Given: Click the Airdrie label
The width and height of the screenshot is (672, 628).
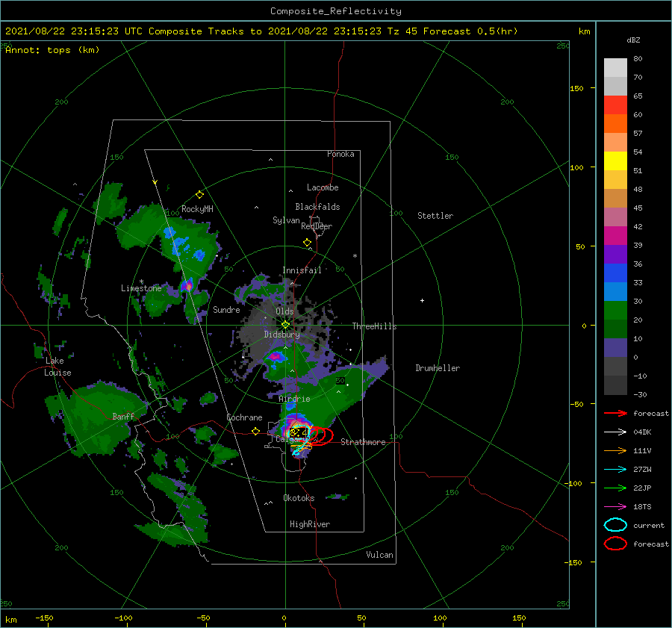Looking at the screenshot, I should point(294,399).
